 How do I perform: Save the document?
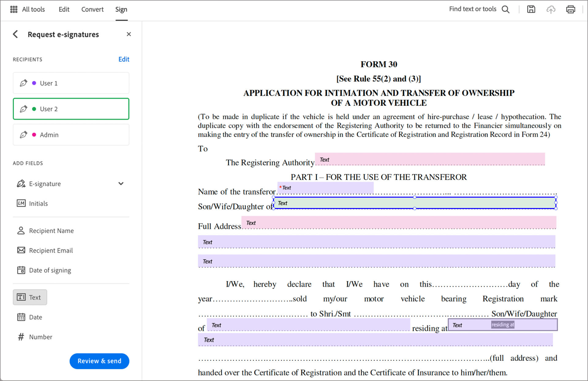(x=531, y=9)
